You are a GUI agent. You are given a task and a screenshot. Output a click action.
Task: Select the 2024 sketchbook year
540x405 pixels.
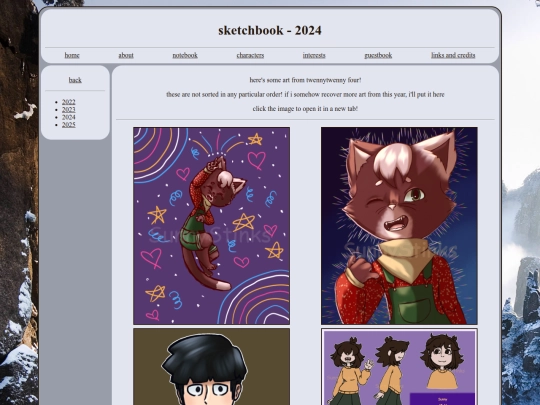[x=69, y=117]
